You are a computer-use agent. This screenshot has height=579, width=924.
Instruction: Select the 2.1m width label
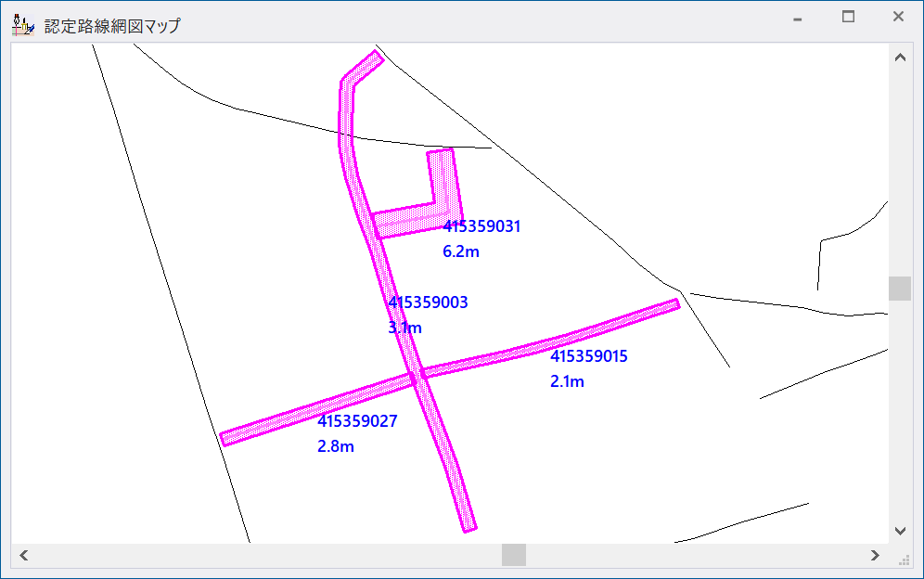click(567, 381)
